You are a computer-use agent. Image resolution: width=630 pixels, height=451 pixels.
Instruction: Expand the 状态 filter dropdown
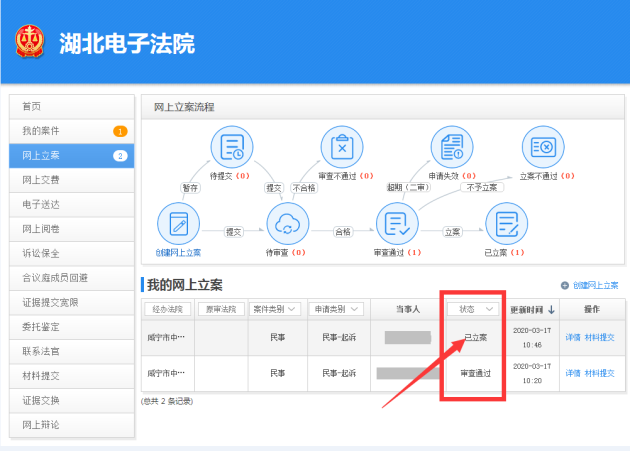pos(473,309)
